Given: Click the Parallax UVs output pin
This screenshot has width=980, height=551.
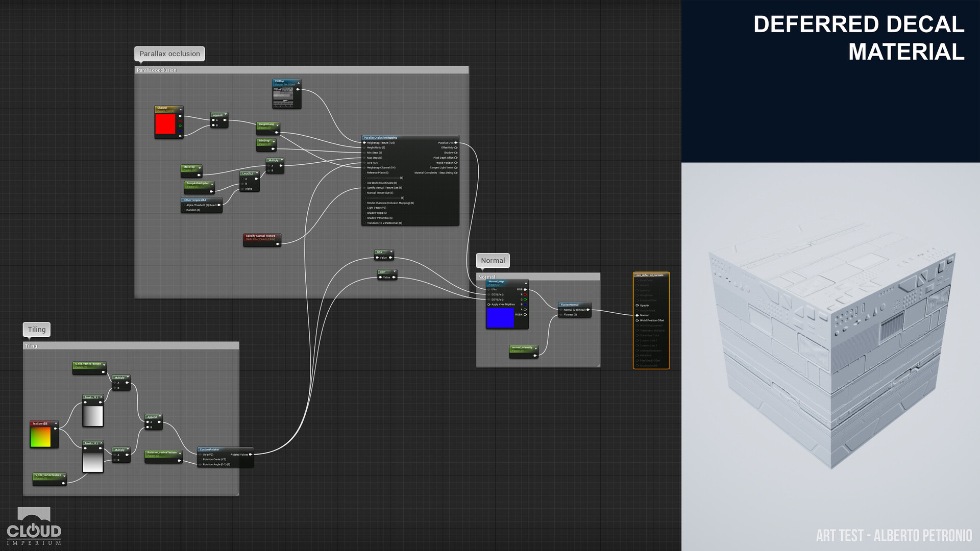Looking at the screenshot, I should point(456,143).
